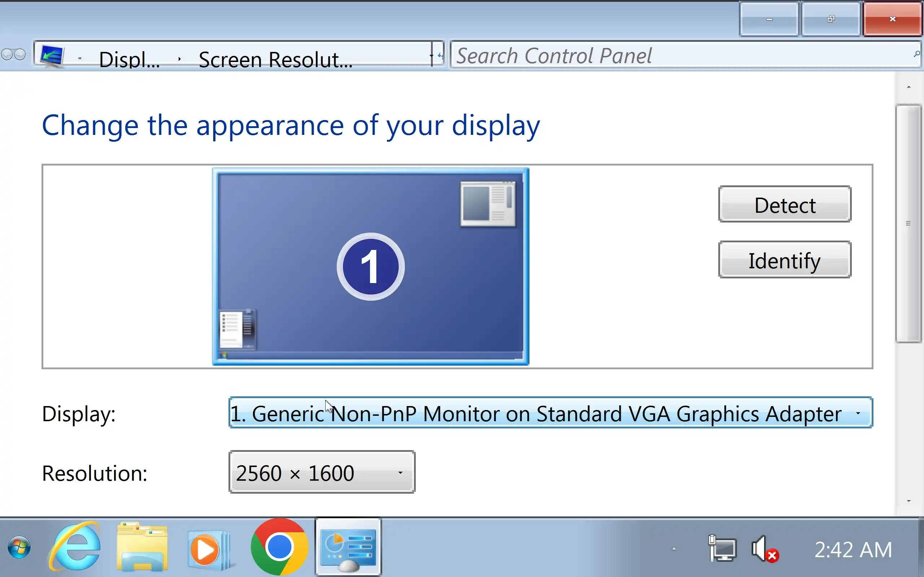
Task: Click the display icon in address bar
Action: [52, 56]
